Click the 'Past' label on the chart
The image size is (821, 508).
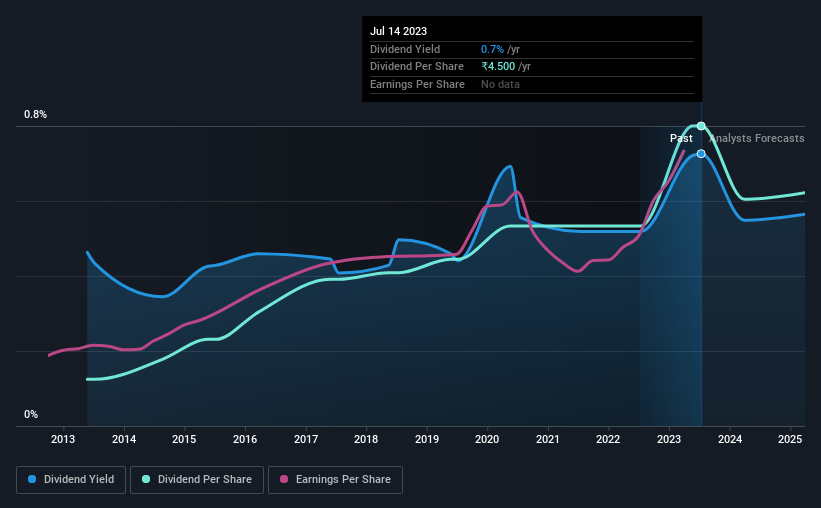[x=681, y=138]
